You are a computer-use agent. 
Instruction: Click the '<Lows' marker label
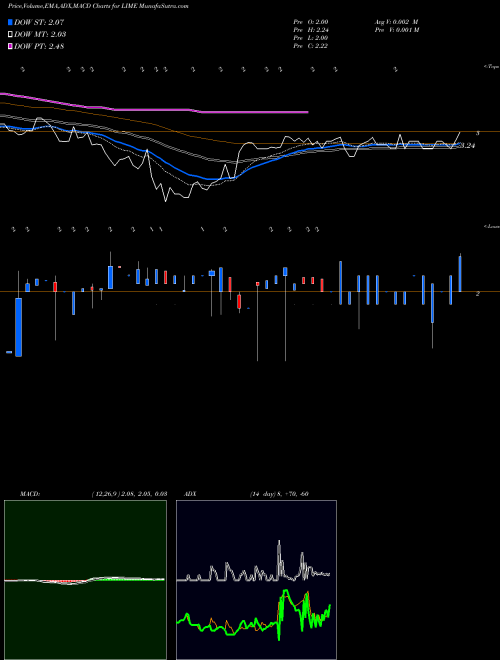[491, 226]
